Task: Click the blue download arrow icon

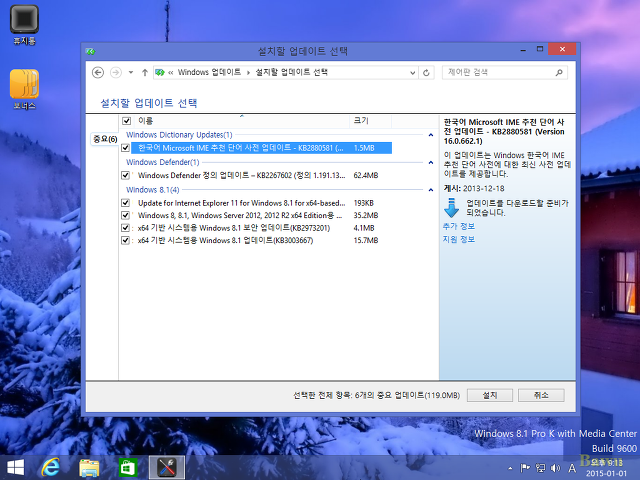Action: [x=451, y=208]
